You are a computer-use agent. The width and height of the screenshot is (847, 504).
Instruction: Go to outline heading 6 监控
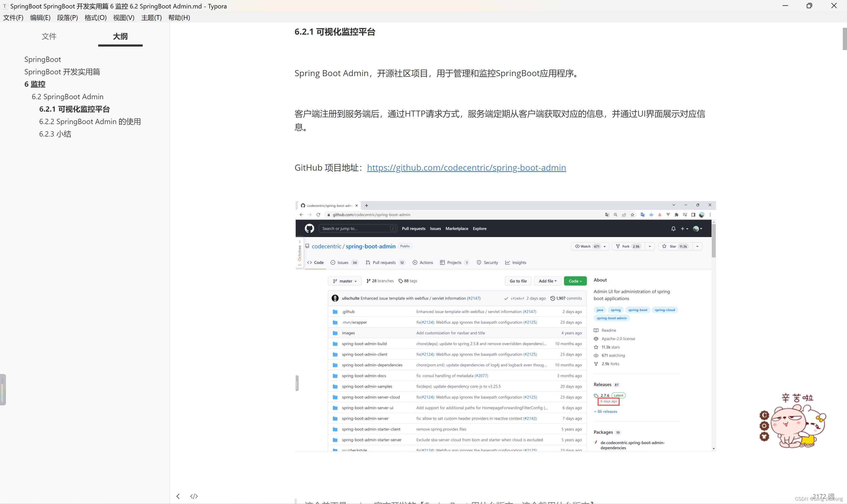click(x=35, y=84)
